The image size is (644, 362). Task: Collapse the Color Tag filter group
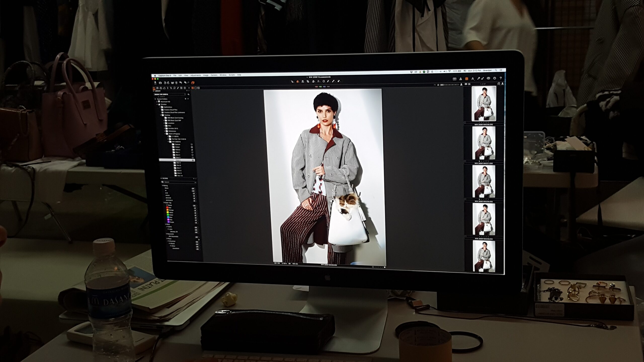coord(164,203)
